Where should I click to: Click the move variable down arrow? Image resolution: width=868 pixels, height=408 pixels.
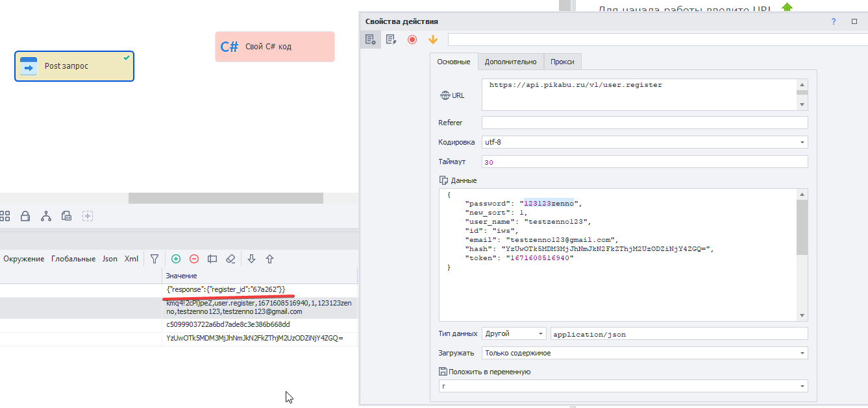pyautogui.click(x=252, y=259)
